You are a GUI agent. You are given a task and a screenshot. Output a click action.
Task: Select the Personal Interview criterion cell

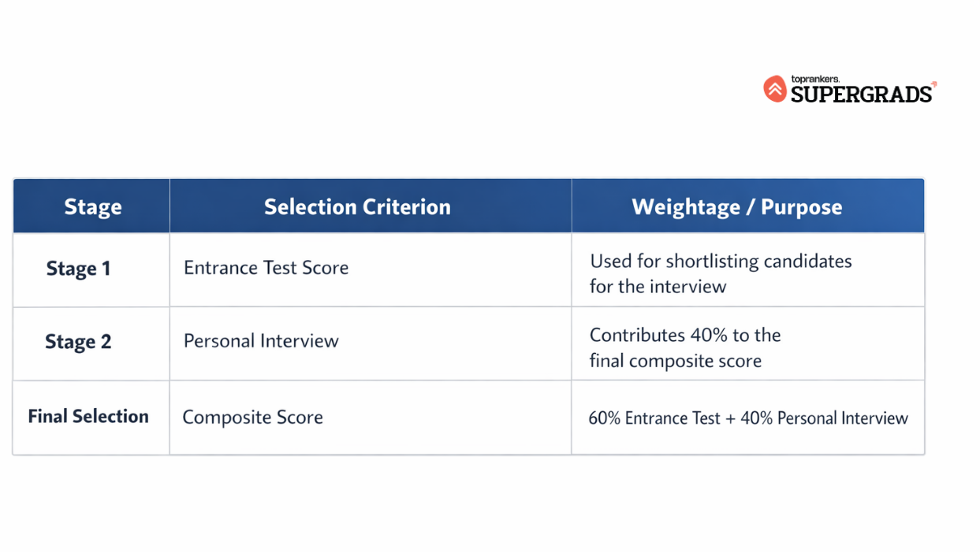261,341
